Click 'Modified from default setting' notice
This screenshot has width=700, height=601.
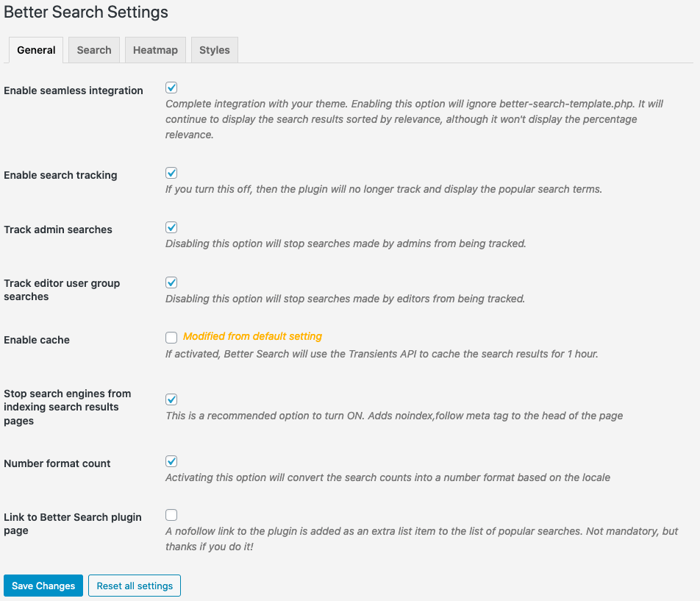coord(252,336)
